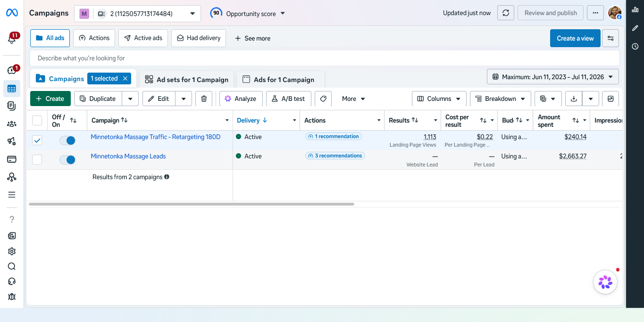Open the report a problem bug icon
This screenshot has height=322, width=644.
(12, 297)
